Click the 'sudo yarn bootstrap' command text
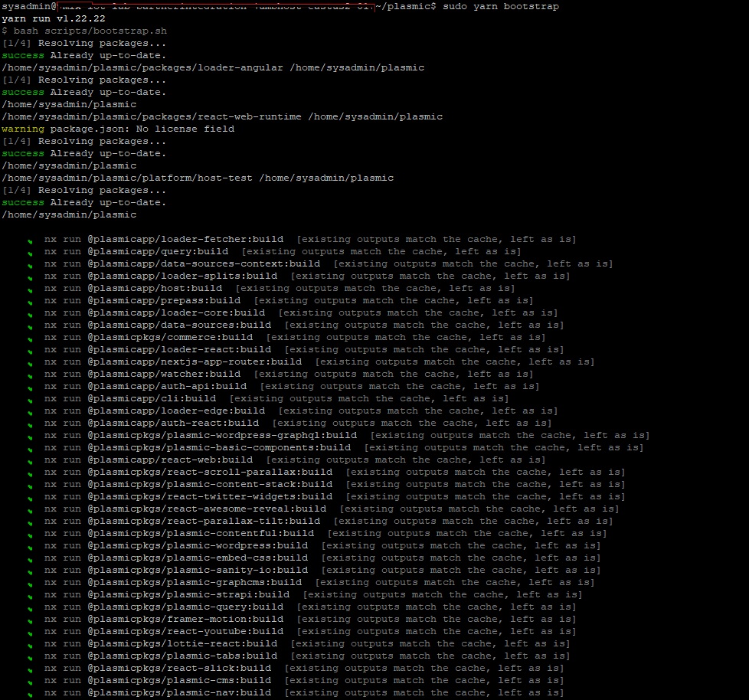This screenshot has height=700, width=749. pyautogui.click(x=501, y=6)
